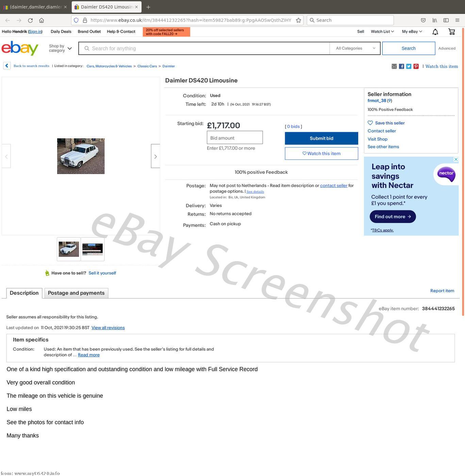465x476 pixels.
Task: Open the notifications bell icon
Action: tap(435, 32)
